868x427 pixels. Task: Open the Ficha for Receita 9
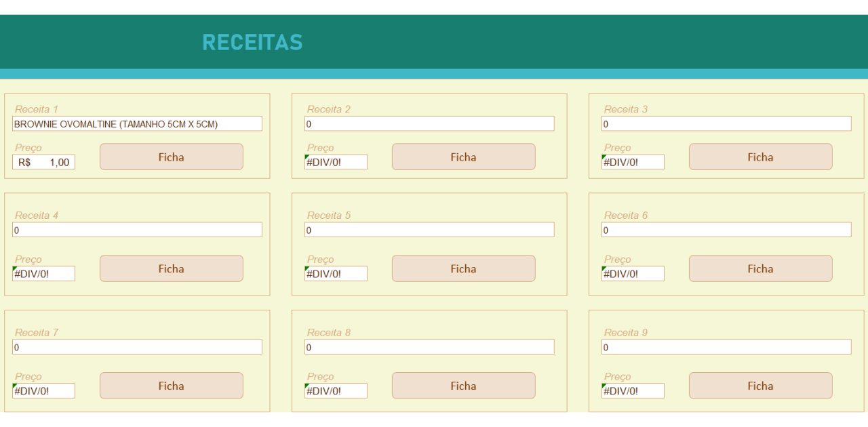(x=760, y=386)
